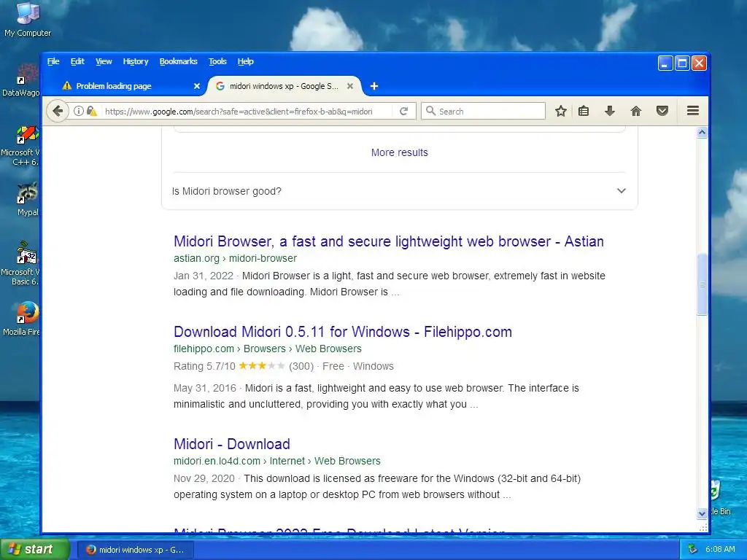Click the system tray notification icon
Image resolution: width=747 pixels, height=560 pixels.
pos(693,549)
